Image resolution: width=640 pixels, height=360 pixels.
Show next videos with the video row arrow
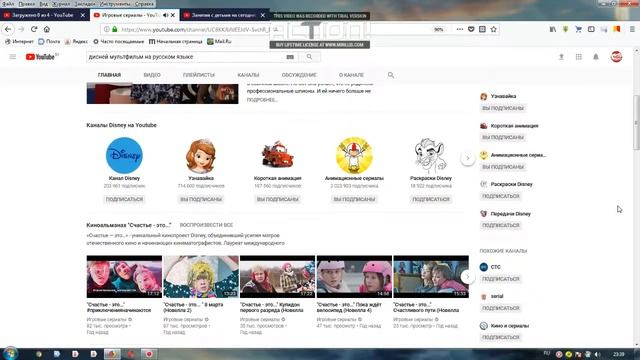[468, 277]
